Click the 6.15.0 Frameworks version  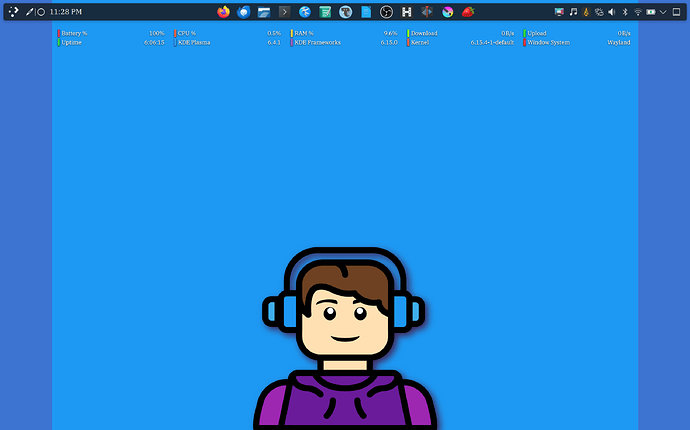tap(389, 43)
